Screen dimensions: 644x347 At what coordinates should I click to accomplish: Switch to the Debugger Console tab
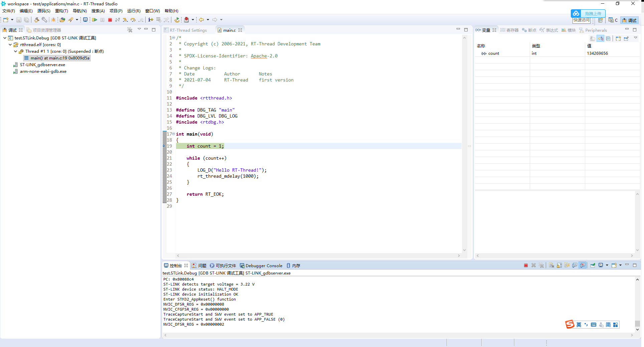[264, 266]
